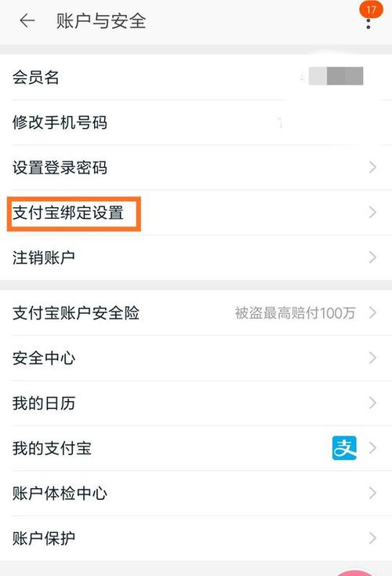
Task: Tap the orange 17 notification badge
Action: pos(371,9)
